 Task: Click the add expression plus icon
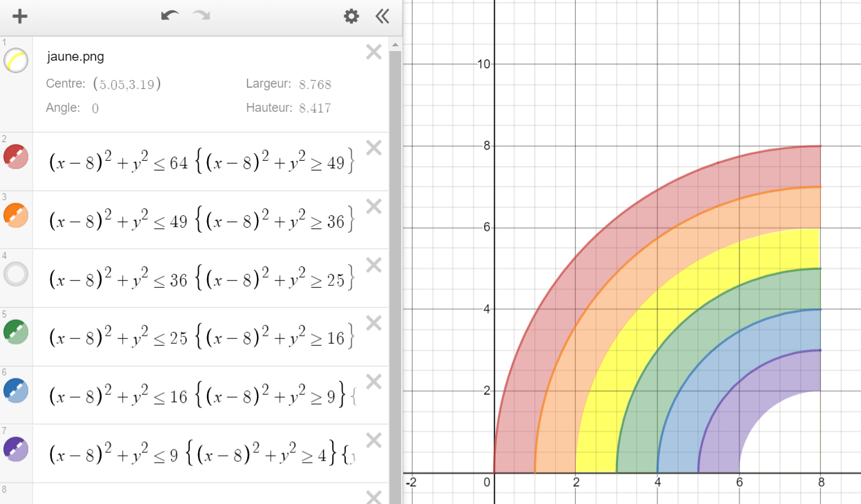(20, 17)
